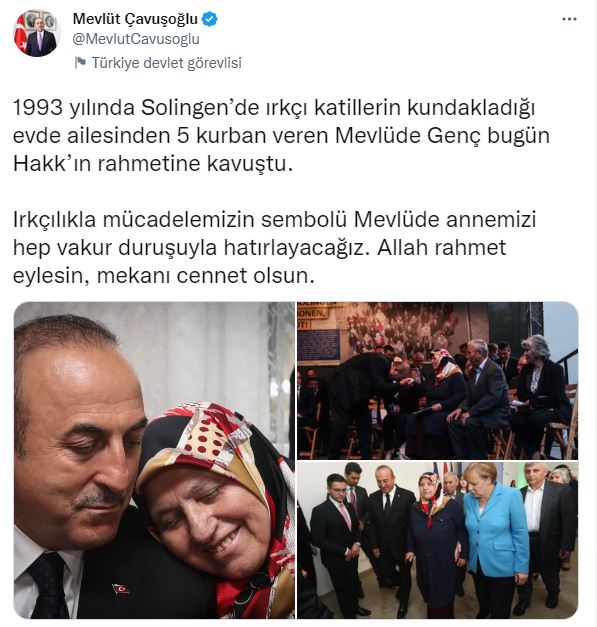Image resolution: width=597 pixels, height=627 pixels.
Task: Click the phrase mekanı cennet olsun
Action: click(204, 276)
